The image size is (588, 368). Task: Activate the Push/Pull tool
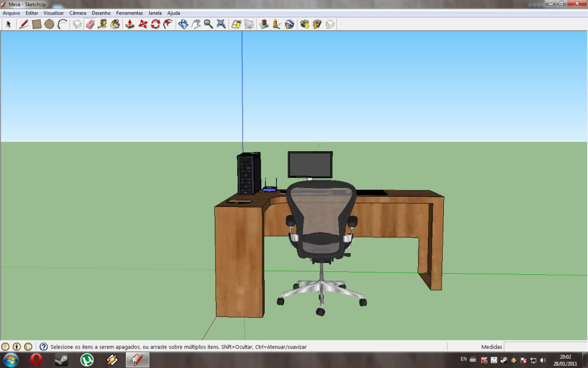coord(130,24)
